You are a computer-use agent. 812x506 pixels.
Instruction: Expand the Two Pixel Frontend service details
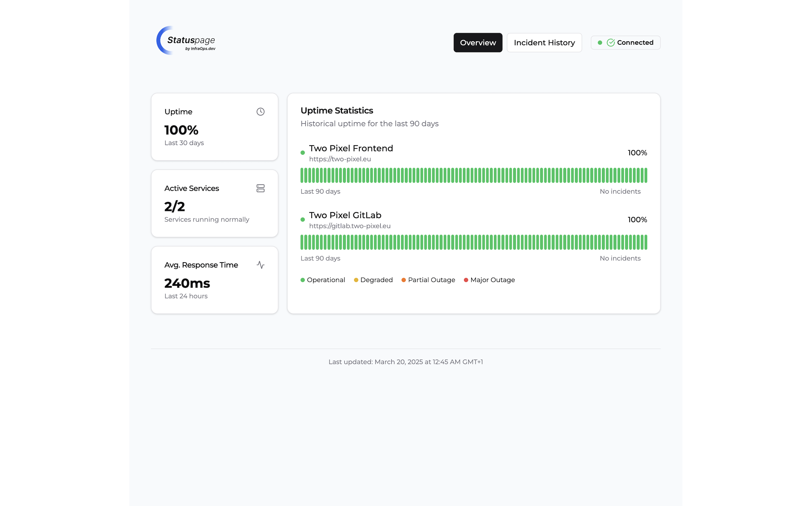click(x=351, y=148)
